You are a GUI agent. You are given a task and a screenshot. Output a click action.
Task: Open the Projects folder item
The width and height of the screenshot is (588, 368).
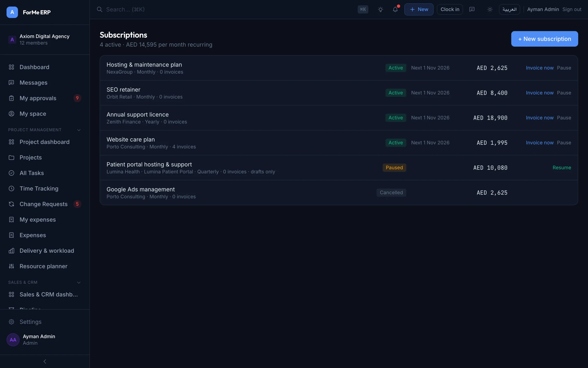(45, 157)
